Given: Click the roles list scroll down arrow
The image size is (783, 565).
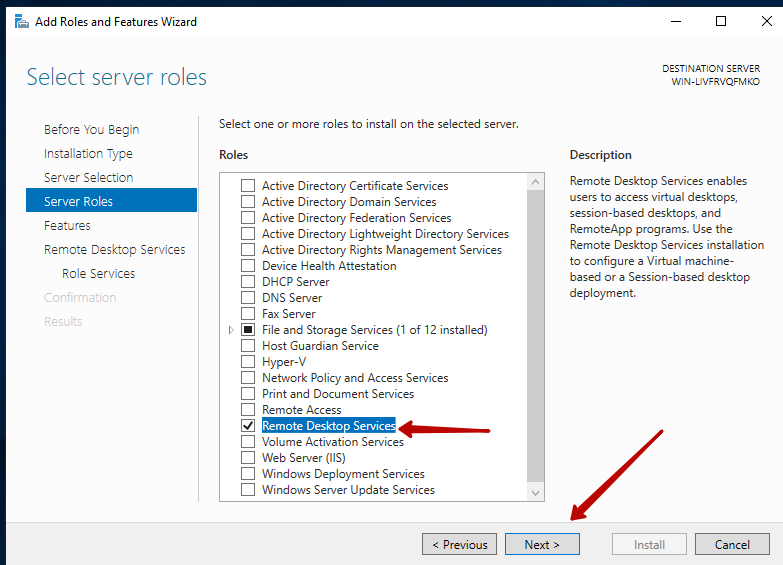Looking at the screenshot, I should click(x=535, y=493).
